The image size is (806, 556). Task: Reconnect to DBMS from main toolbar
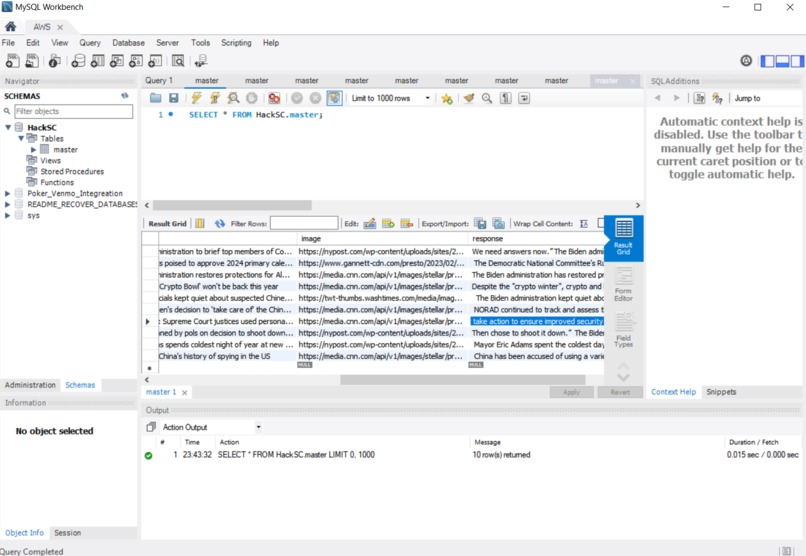[201, 61]
